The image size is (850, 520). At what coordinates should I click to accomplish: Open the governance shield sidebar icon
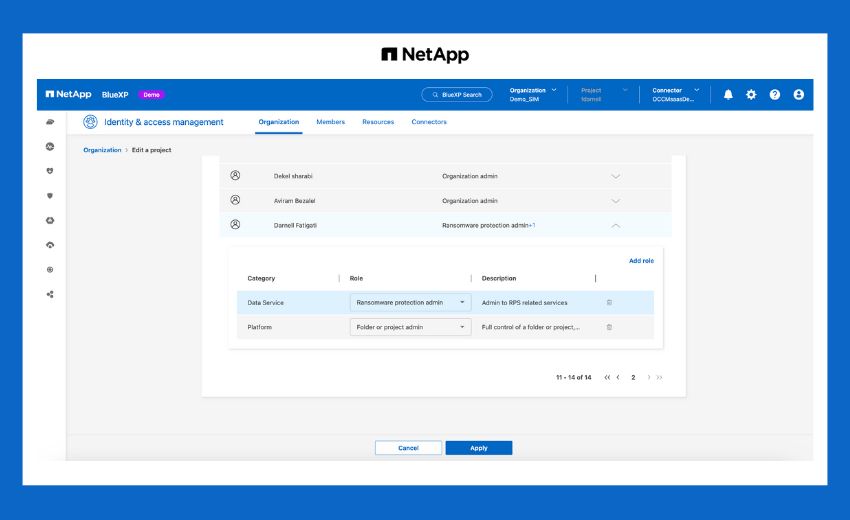tap(50, 196)
